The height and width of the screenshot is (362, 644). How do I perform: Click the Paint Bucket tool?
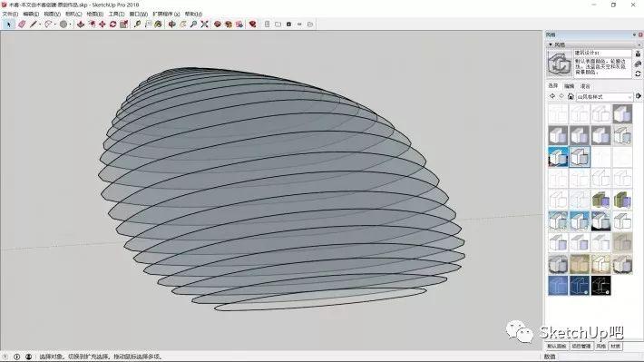[158, 24]
